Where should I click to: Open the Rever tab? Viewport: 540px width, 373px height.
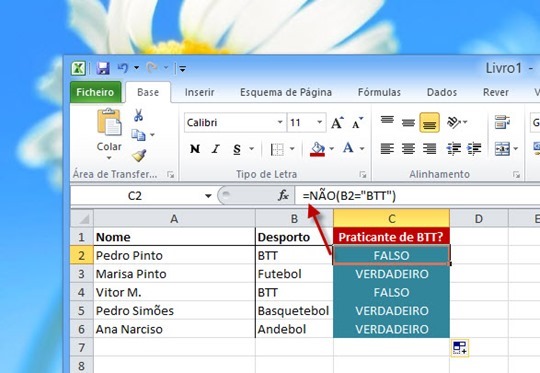click(496, 92)
